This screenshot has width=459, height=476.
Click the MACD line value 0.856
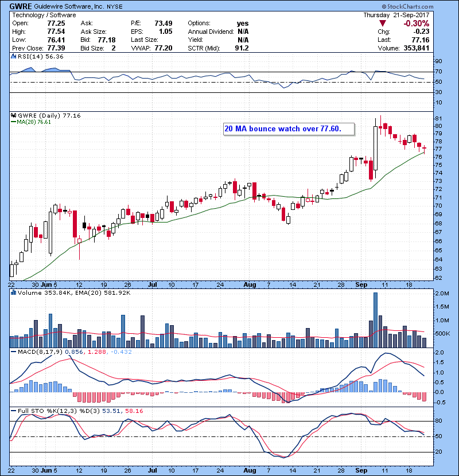coord(74,352)
